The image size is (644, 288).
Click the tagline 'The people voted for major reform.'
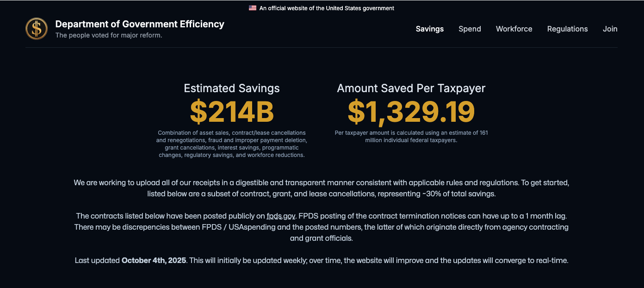[109, 35]
